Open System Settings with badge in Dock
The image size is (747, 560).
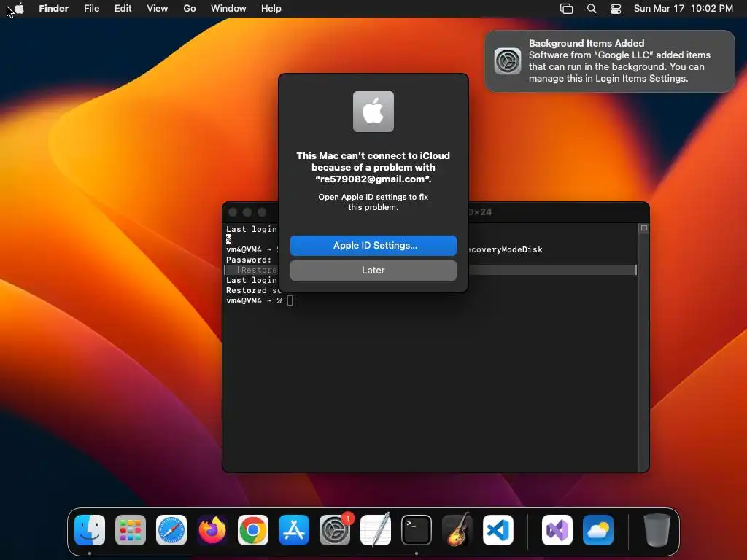click(335, 530)
